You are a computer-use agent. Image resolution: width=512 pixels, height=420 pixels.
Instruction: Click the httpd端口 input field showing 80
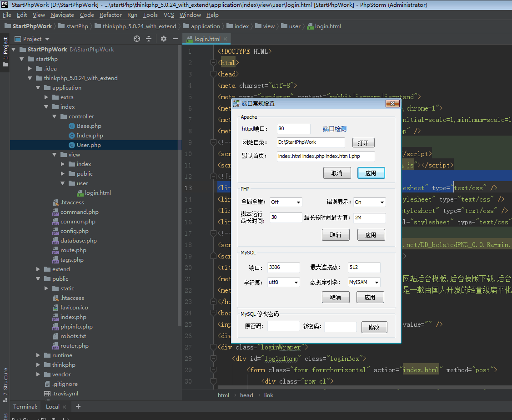tap(293, 129)
